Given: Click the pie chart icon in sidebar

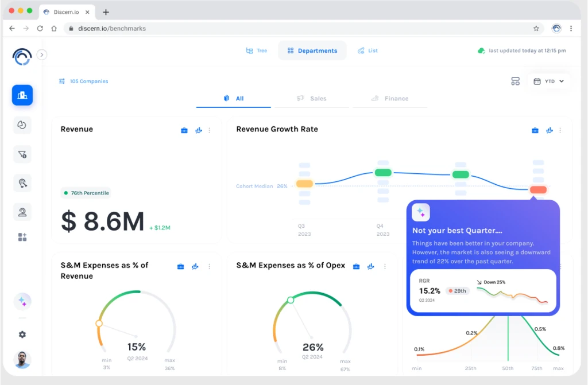Looking at the screenshot, I should click(x=22, y=125).
